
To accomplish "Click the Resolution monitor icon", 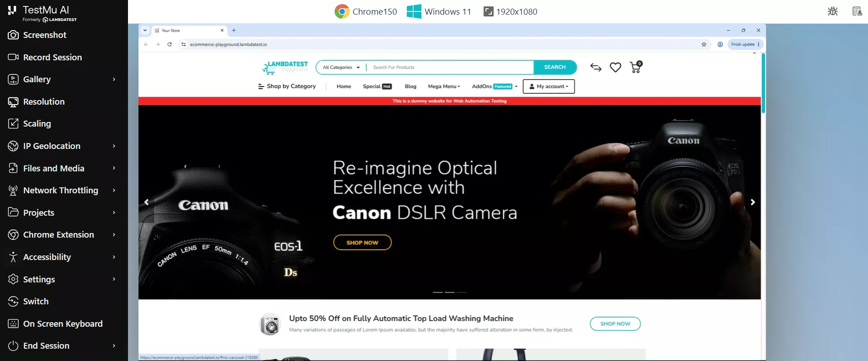I will click(13, 101).
